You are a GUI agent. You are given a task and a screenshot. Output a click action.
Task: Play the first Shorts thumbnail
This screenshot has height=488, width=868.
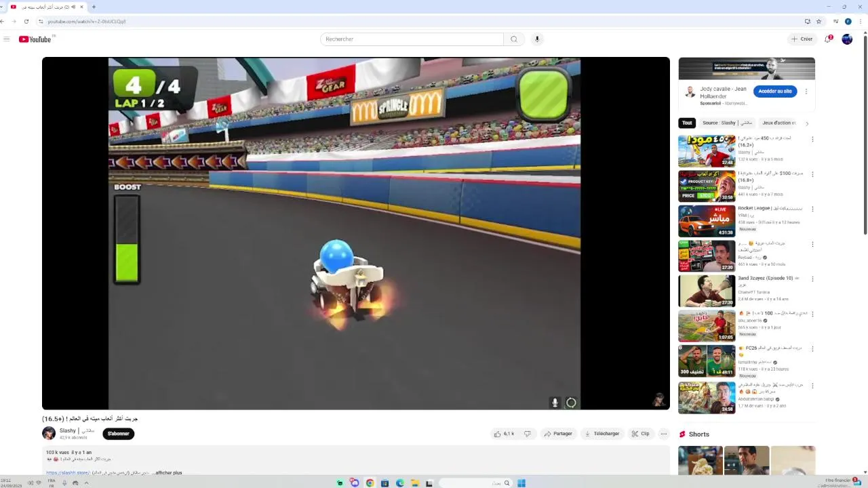coord(701,460)
